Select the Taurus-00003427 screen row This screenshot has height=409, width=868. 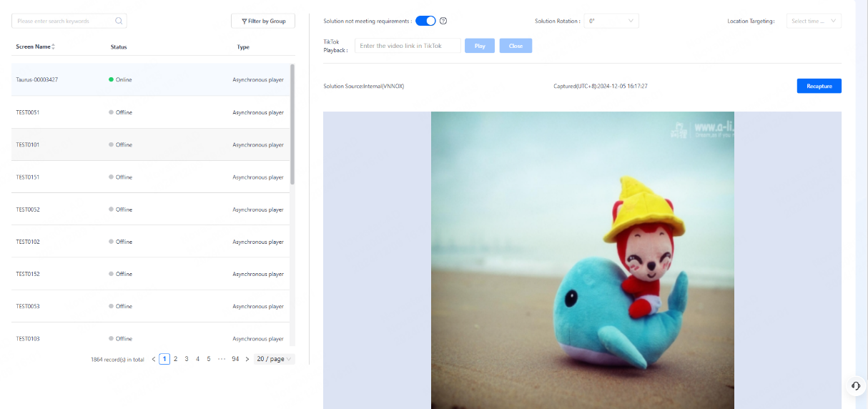(150, 79)
